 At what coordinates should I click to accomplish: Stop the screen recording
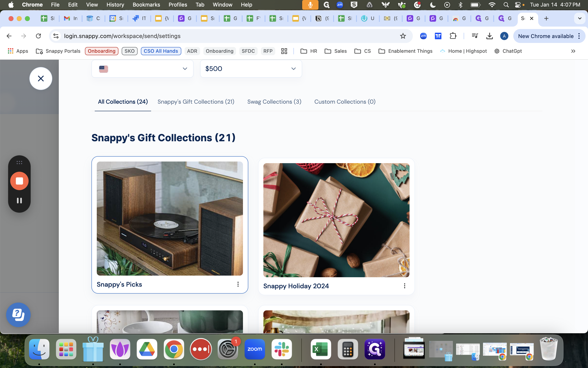pyautogui.click(x=19, y=181)
